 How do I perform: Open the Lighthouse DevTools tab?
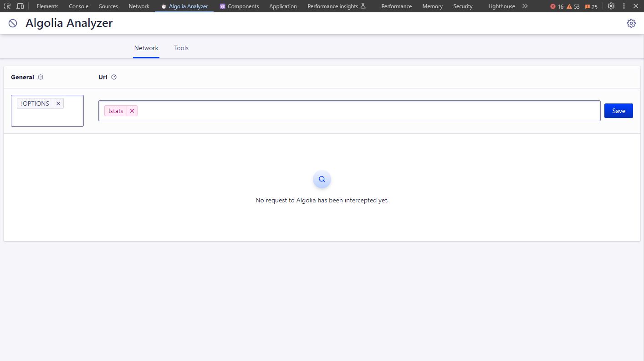(501, 6)
